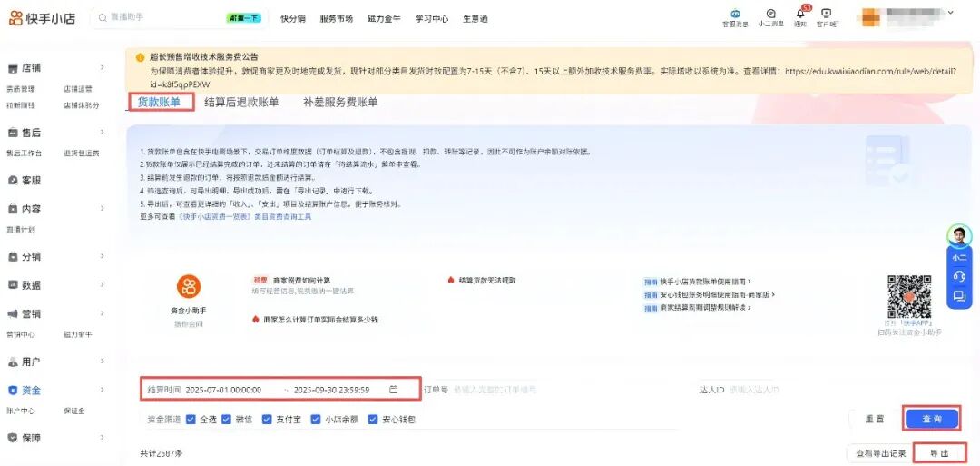
Task: Switch to 补差服务费账单 tab
Action: point(340,103)
